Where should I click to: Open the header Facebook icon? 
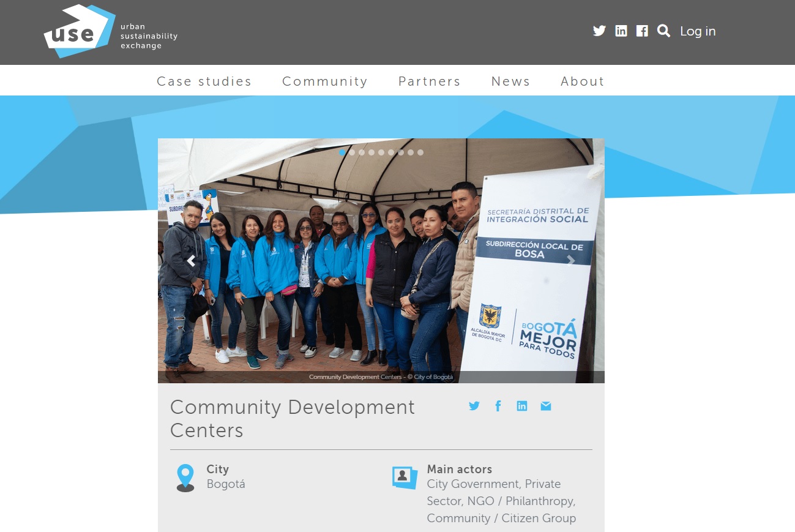tap(642, 31)
